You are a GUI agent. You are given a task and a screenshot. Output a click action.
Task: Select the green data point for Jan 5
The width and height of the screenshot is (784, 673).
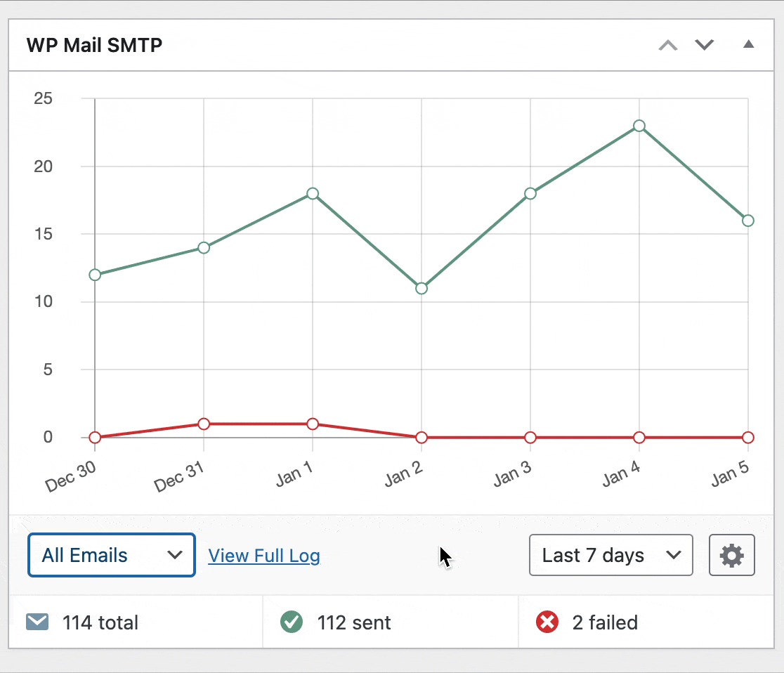click(x=748, y=221)
